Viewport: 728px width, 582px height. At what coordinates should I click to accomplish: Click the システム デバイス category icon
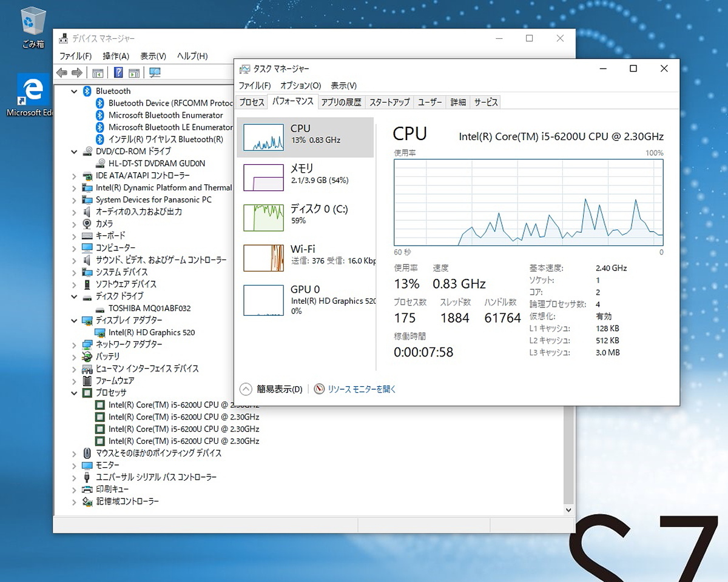[x=87, y=272]
